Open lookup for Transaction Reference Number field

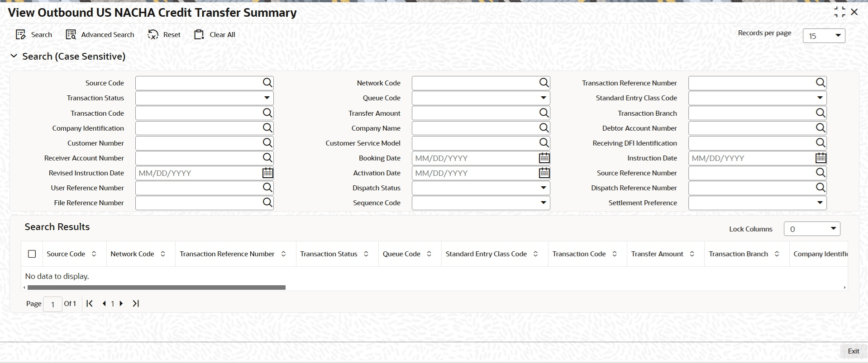coord(820,83)
